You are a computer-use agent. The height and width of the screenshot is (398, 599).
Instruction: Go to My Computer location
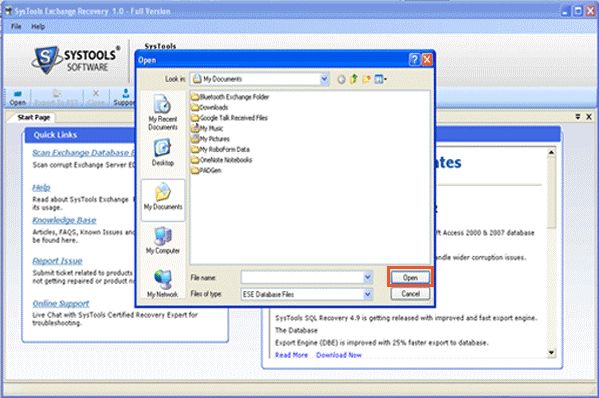(163, 240)
